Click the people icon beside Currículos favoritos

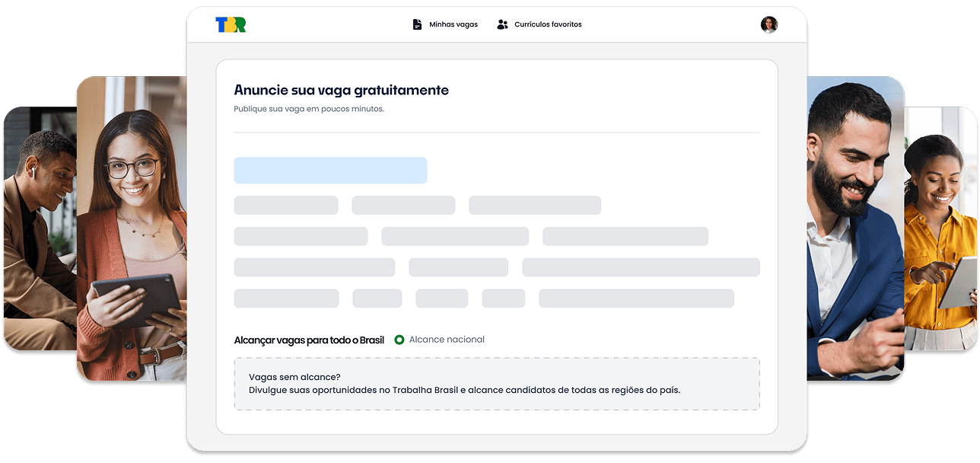501,24
